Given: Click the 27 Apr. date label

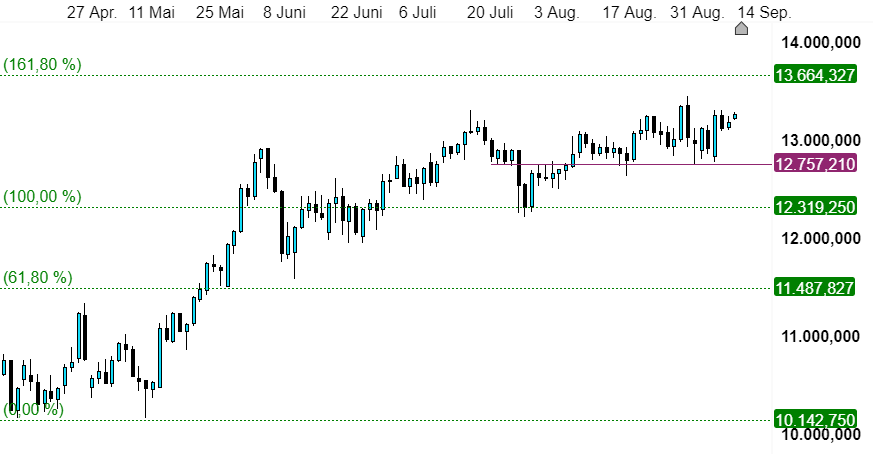Looking at the screenshot, I should click(x=92, y=12).
